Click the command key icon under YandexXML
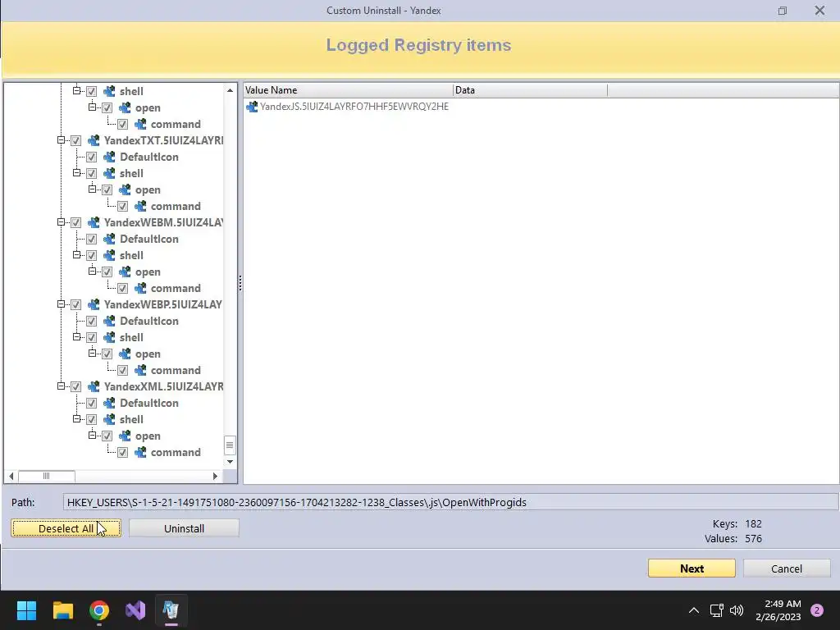This screenshot has height=630, width=840. (x=140, y=452)
